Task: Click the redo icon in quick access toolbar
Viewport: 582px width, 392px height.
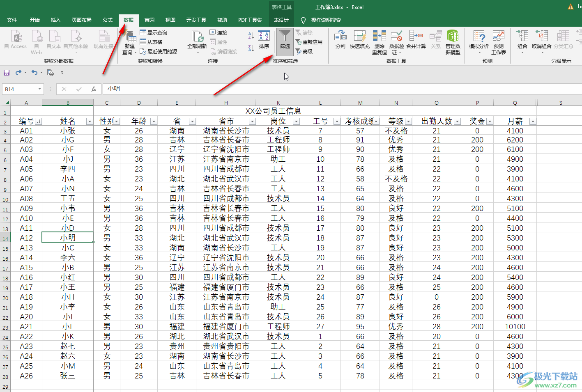Action: [x=18, y=73]
